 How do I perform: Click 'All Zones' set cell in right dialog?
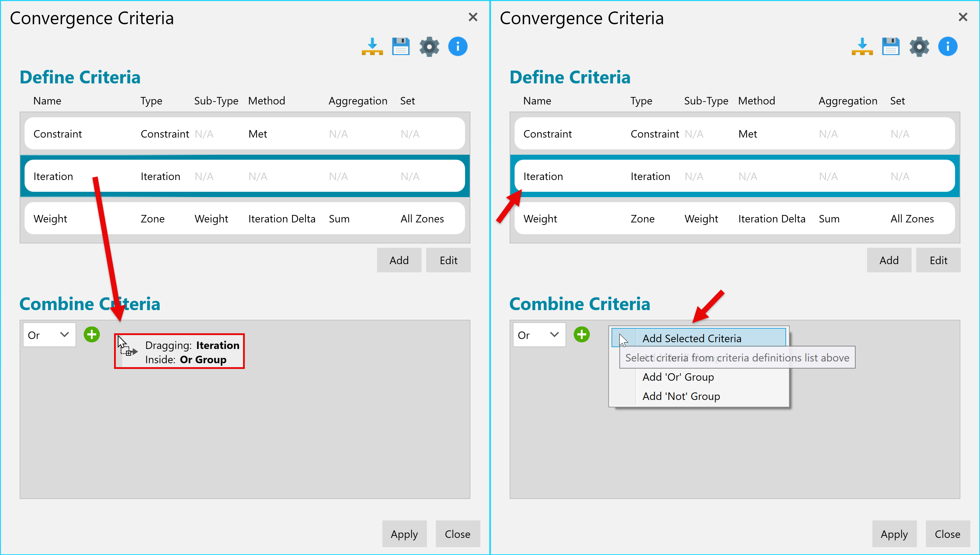click(x=912, y=219)
